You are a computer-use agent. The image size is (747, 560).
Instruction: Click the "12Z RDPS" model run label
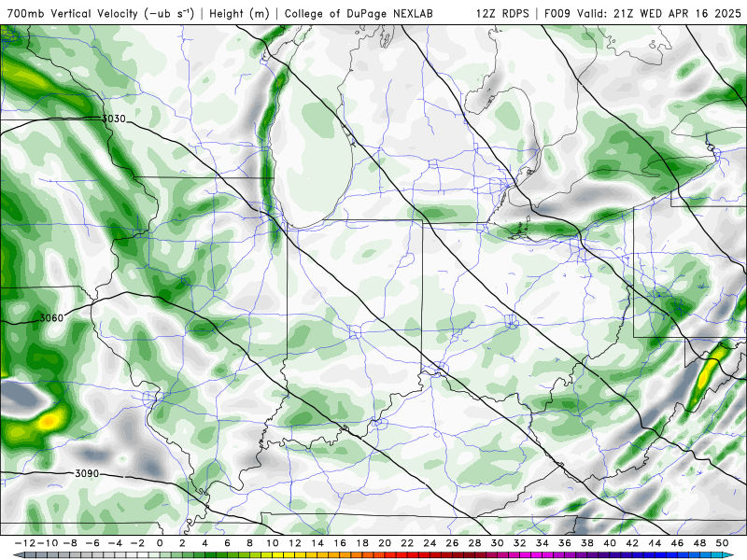coord(502,13)
